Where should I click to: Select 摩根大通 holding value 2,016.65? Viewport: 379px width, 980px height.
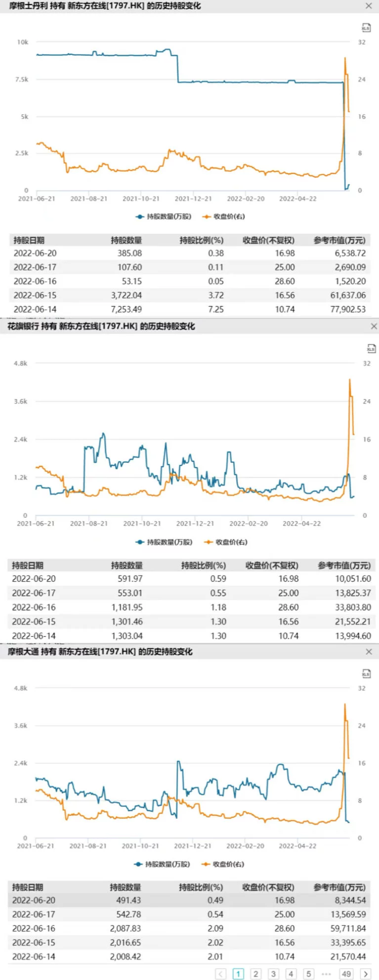pos(126,942)
